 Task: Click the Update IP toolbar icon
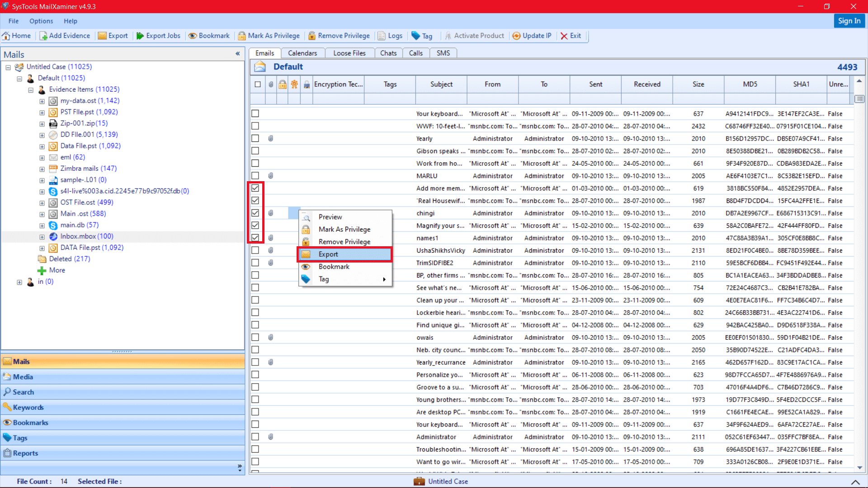click(532, 36)
